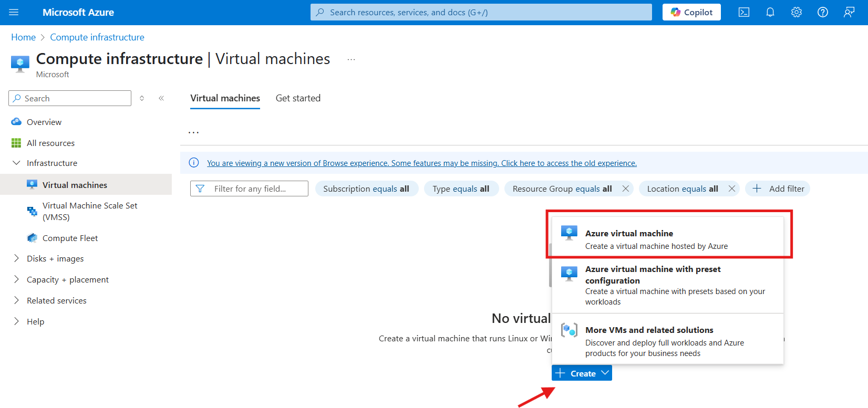Choose Azure virtual machine with preset configuration

668,285
